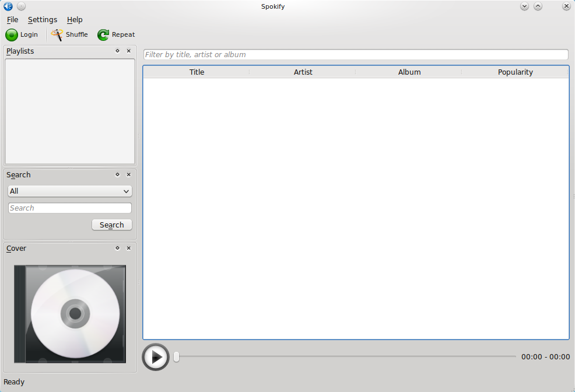Close the Cover panel
The width and height of the screenshot is (575, 392).
pyautogui.click(x=129, y=248)
